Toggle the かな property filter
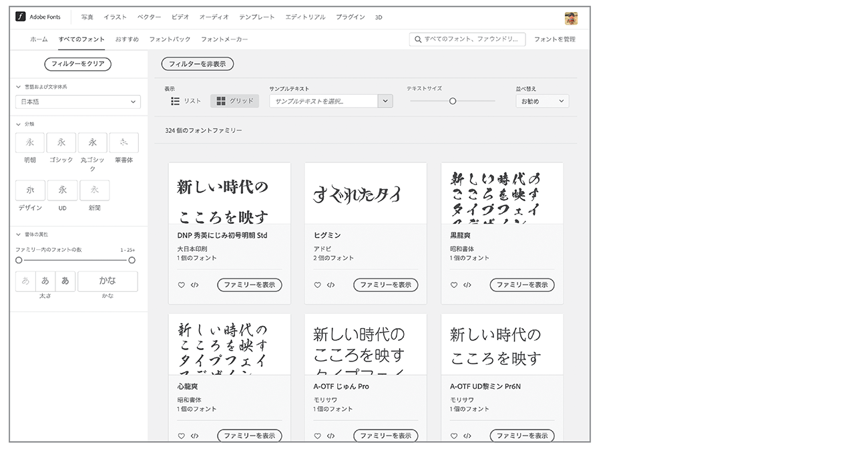Viewport: 868px width, 449px height. pos(107,281)
